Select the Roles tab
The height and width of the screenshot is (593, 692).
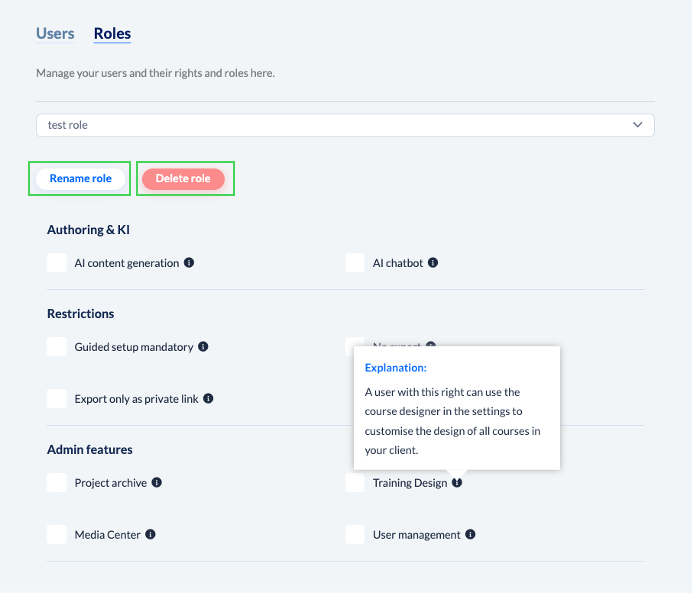click(x=112, y=34)
